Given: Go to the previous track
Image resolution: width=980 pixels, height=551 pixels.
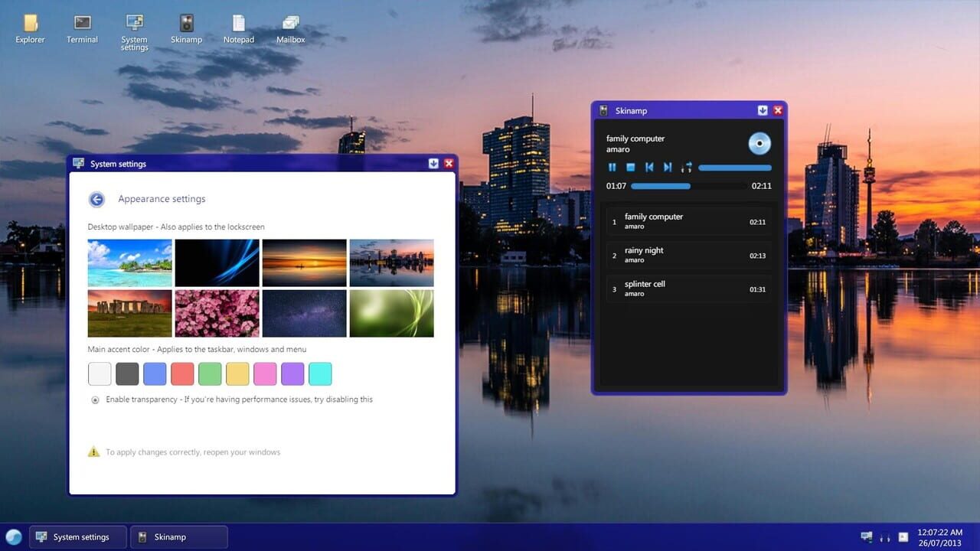Looking at the screenshot, I should pyautogui.click(x=649, y=167).
